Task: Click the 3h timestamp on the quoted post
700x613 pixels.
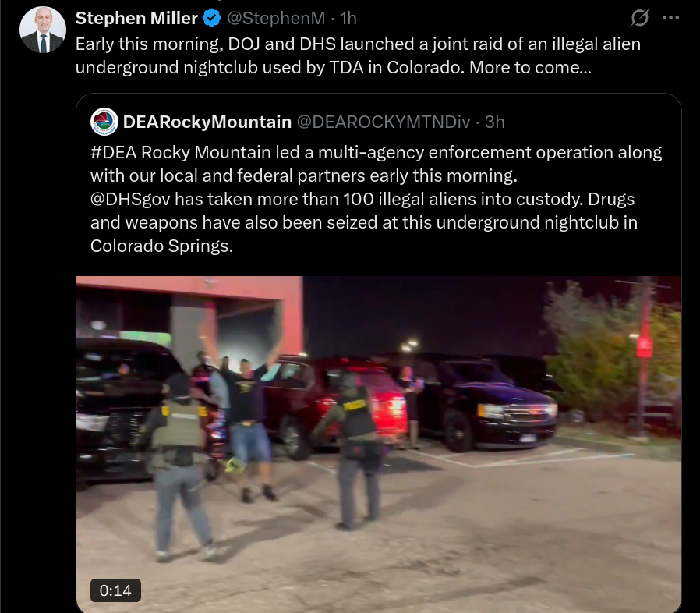Action: coord(495,122)
